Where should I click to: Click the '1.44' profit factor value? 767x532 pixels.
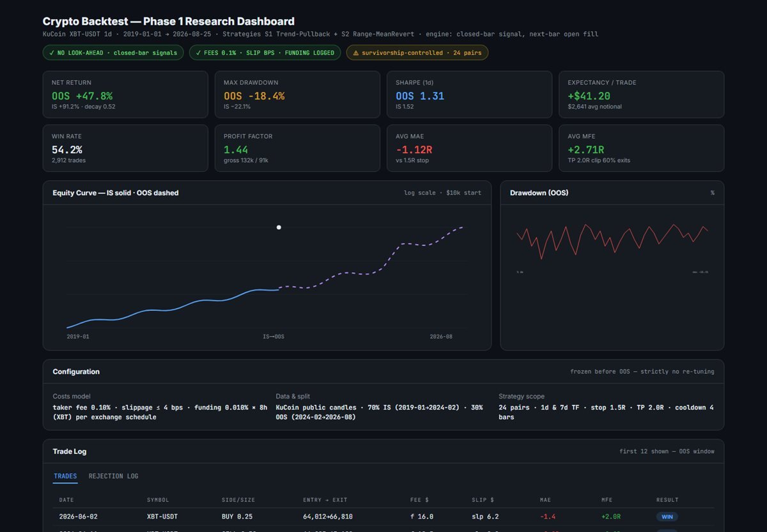pos(236,149)
